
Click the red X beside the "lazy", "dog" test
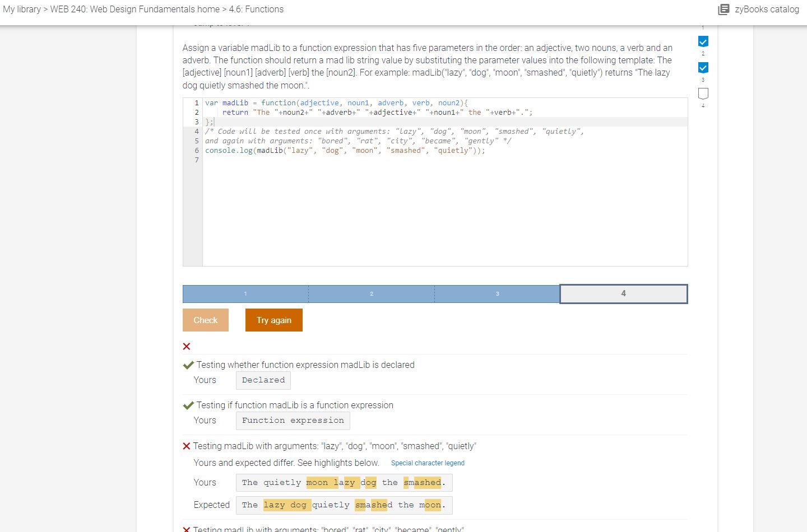tap(186, 446)
